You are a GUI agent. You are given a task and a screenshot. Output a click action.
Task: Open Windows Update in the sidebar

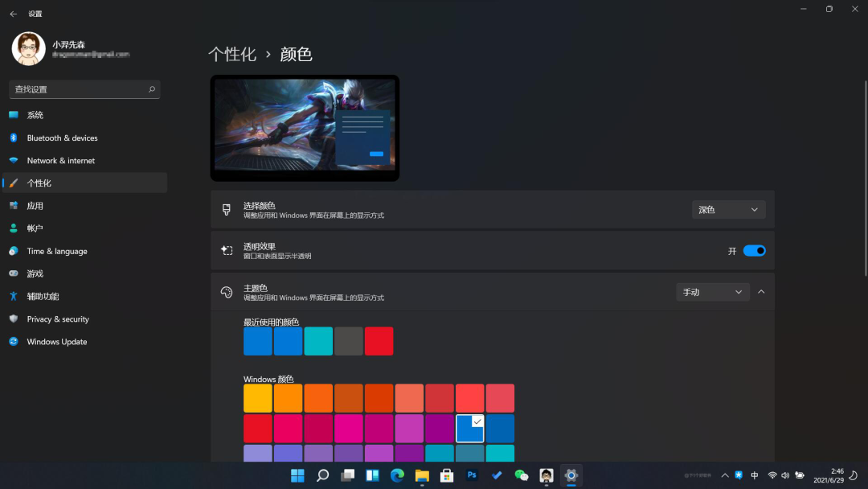[56, 342]
